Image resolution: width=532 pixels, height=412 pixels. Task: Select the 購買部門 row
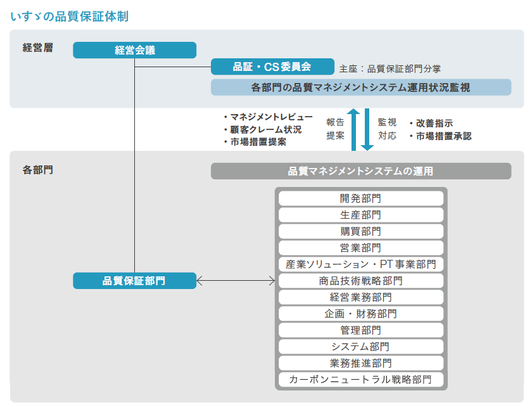point(361,231)
